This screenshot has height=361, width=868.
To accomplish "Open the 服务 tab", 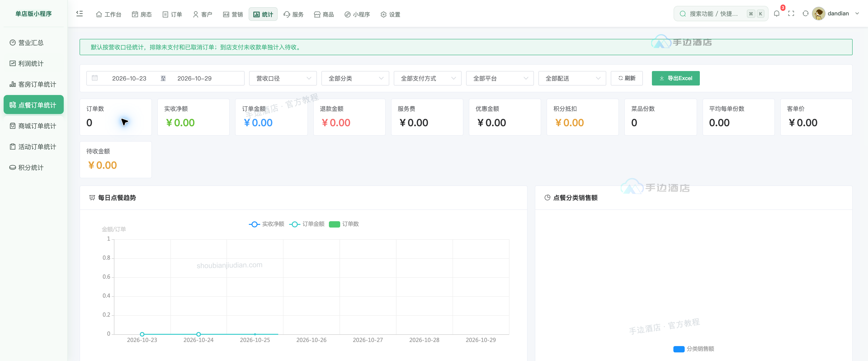I will (293, 14).
